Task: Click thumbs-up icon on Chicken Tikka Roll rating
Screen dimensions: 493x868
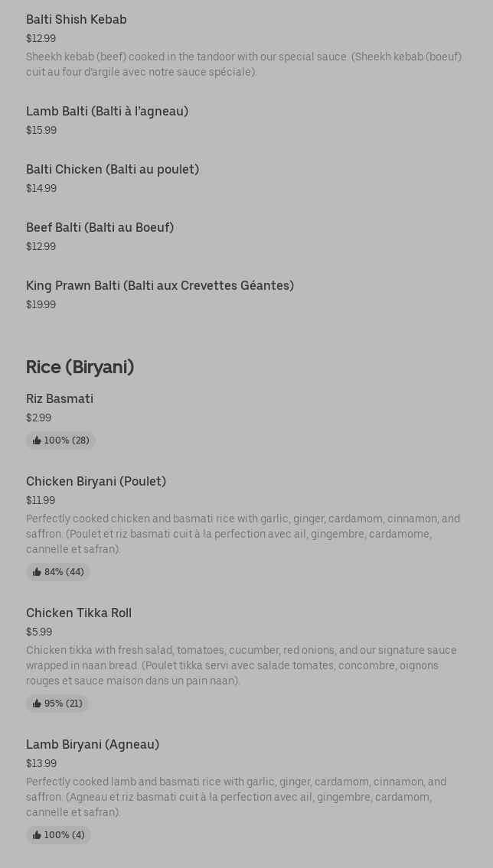Action: 37,704
